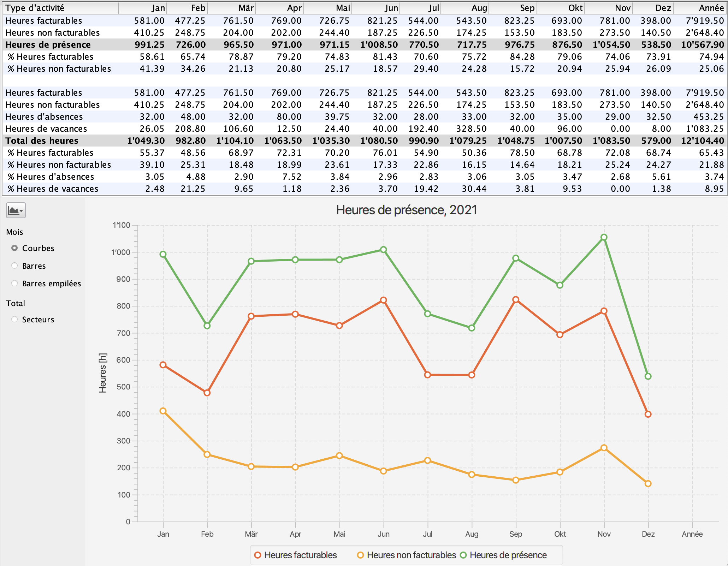728x566 pixels.
Task: Click the Mär column header
Action: 232,8
